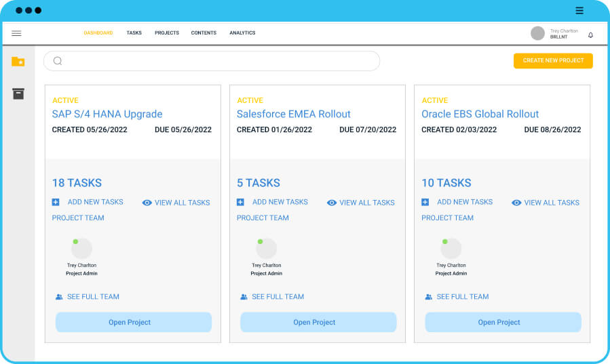
Task: Click the eye icon on the SAP S/4 HANA card
Action: (x=147, y=203)
